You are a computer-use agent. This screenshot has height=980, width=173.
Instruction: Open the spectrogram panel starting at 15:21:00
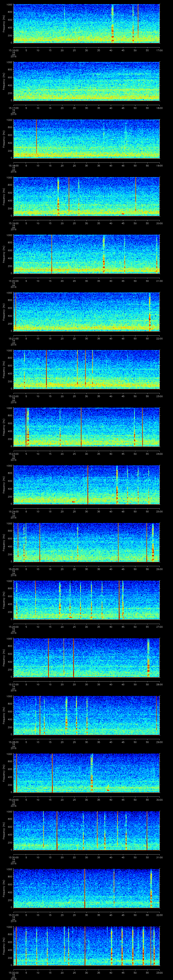[x=87, y=312]
